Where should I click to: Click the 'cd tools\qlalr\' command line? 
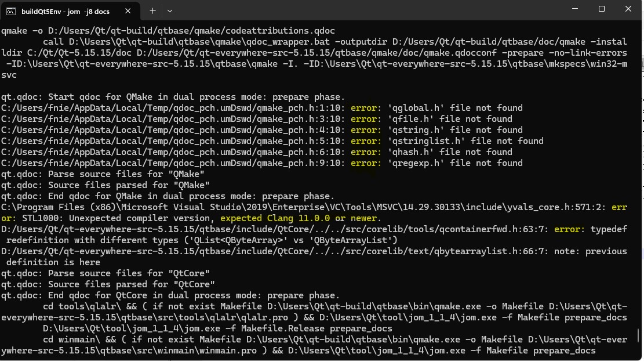click(314, 312)
